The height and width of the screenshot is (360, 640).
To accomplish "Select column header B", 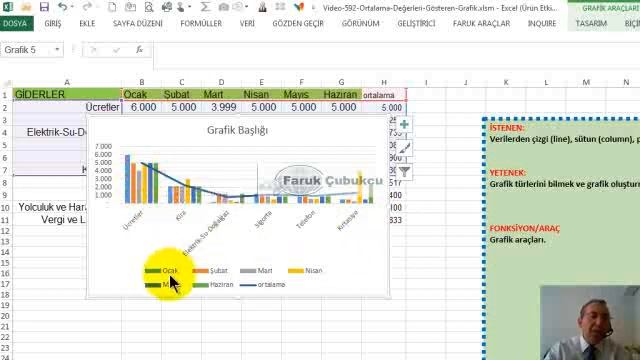I will pyautogui.click(x=141, y=82).
